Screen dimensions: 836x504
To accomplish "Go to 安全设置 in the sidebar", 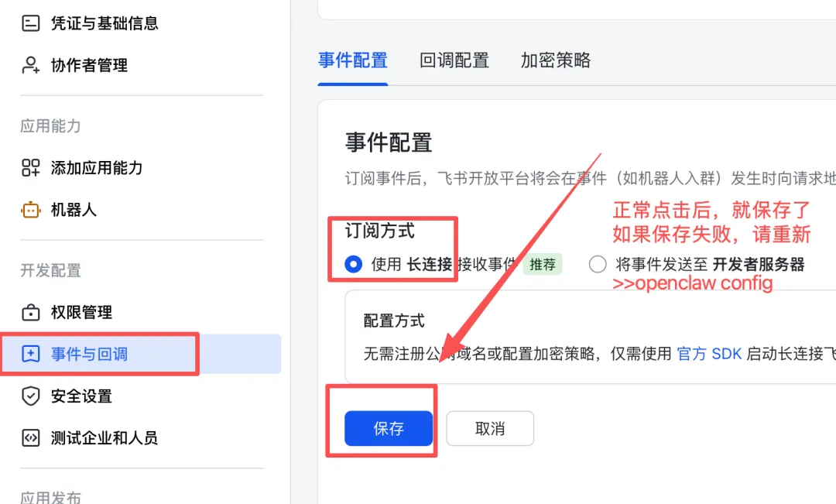I will tap(81, 396).
